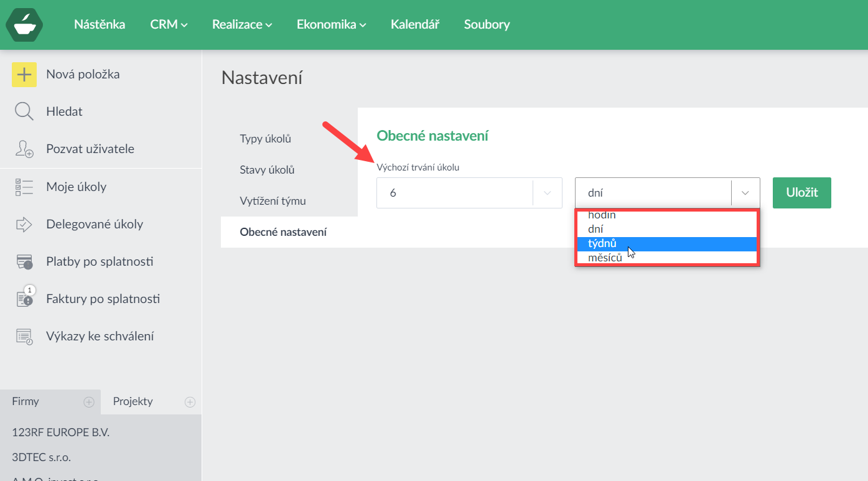868x481 pixels.
Task: Click the green Caflou logo icon
Action: pos(24,25)
